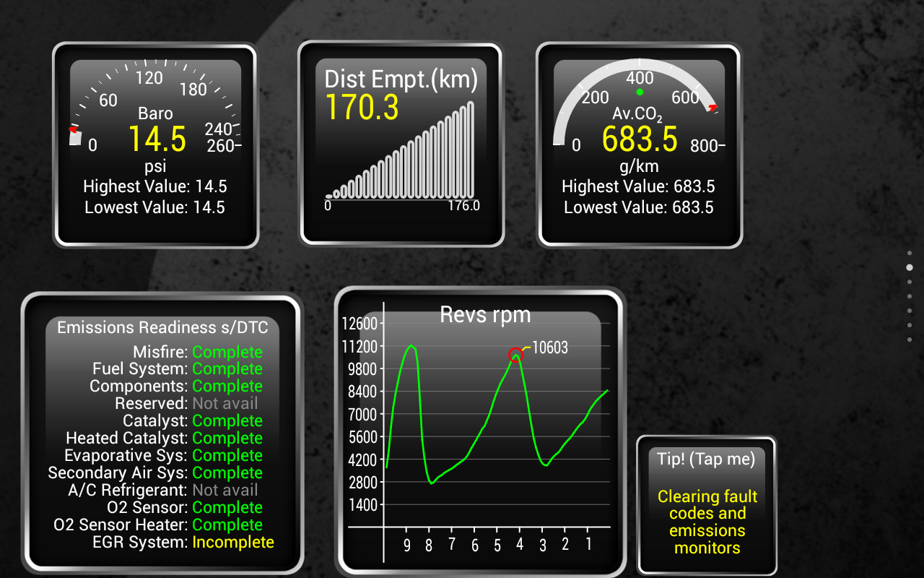Screen dimensions: 924x578
Task: Tap the Baro pressure gauge reading
Action: [157, 139]
